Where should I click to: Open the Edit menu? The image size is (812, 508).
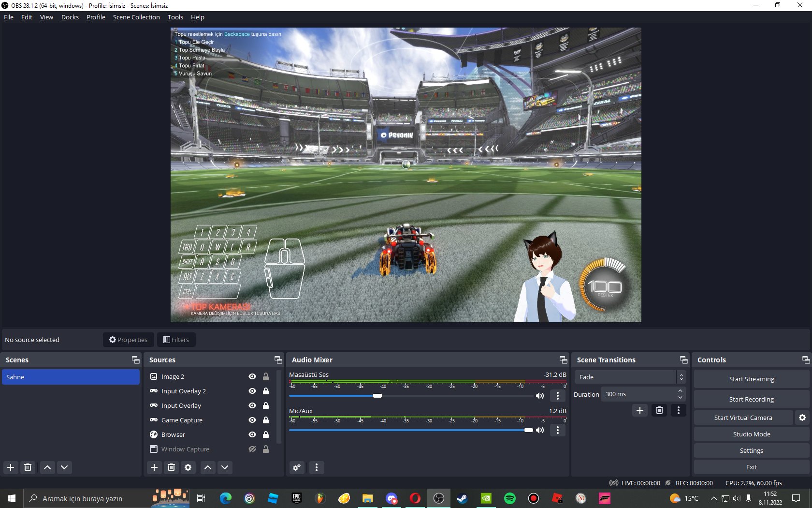pos(27,17)
